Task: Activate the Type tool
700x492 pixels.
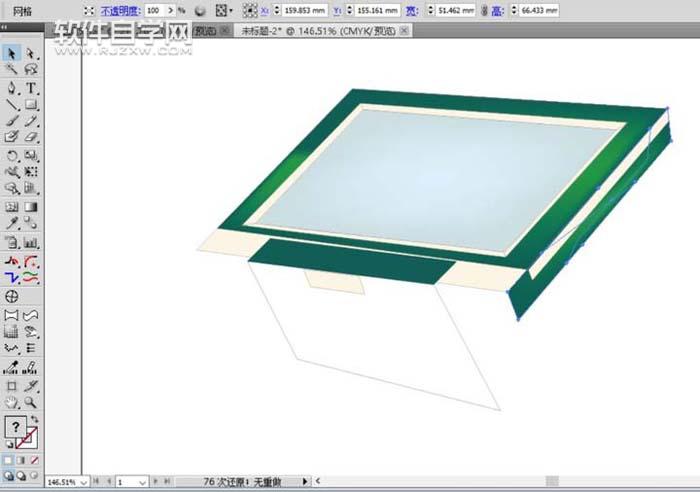Action: point(31,88)
